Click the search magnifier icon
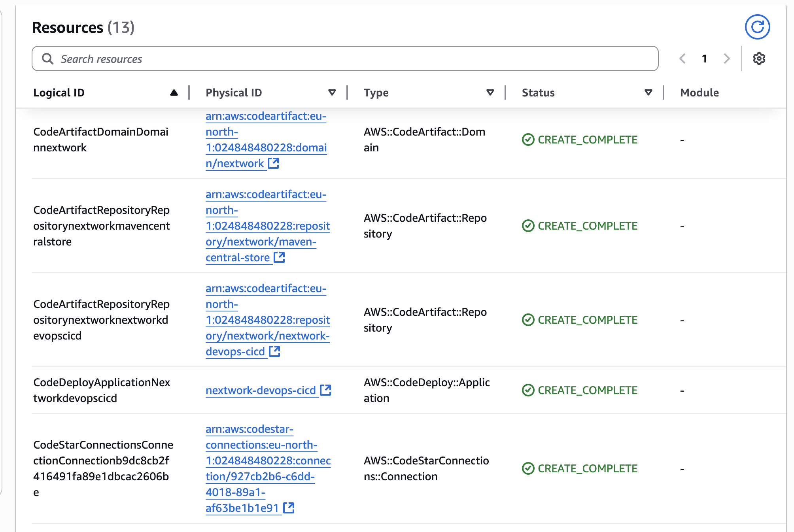The width and height of the screenshot is (794, 532). (48, 59)
